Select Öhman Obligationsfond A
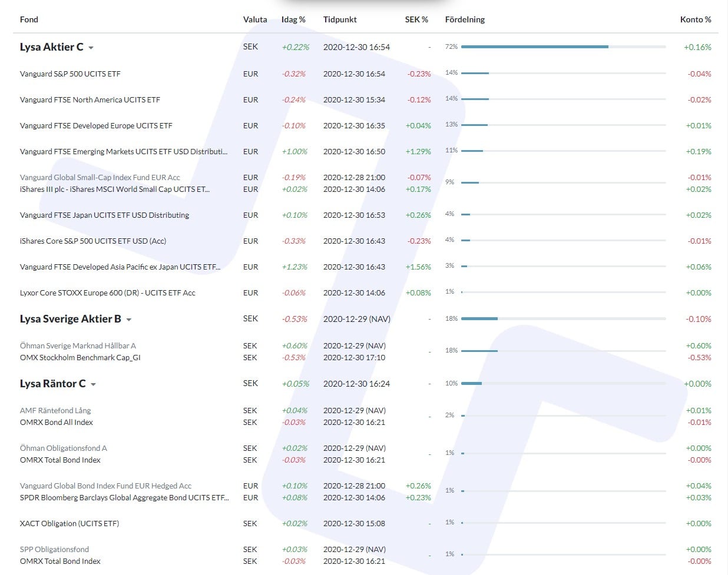 point(64,448)
